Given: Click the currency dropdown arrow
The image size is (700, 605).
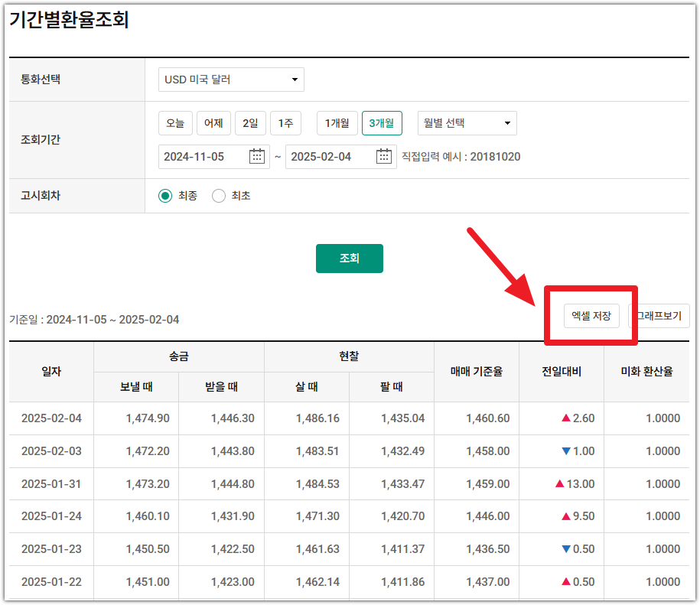Looking at the screenshot, I should tap(293, 79).
